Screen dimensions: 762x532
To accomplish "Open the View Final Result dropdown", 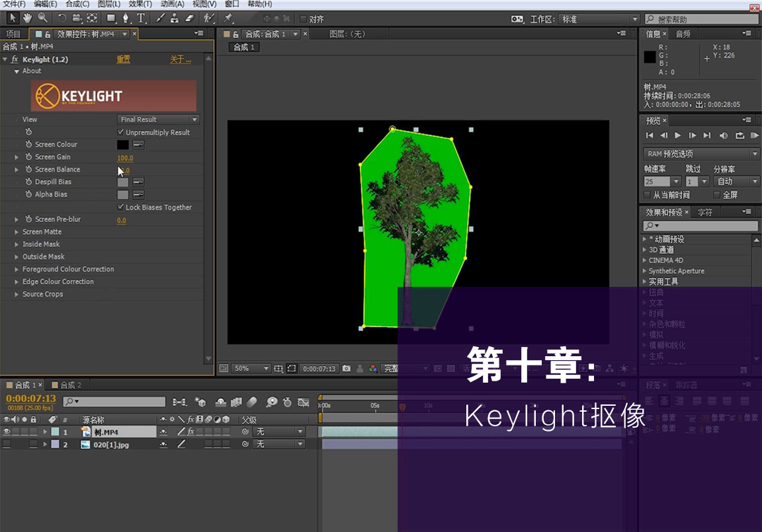I will tap(159, 120).
